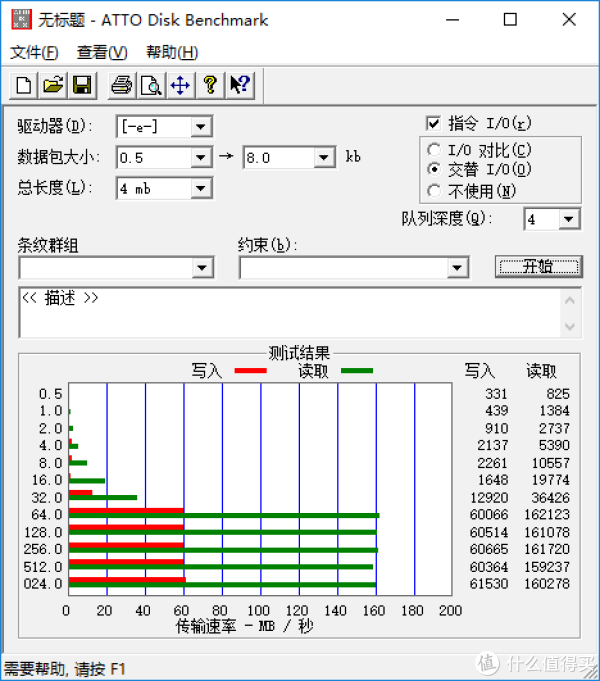This screenshot has width=600, height=681.
Task: Click the read value 162123
Action: (547, 514)
